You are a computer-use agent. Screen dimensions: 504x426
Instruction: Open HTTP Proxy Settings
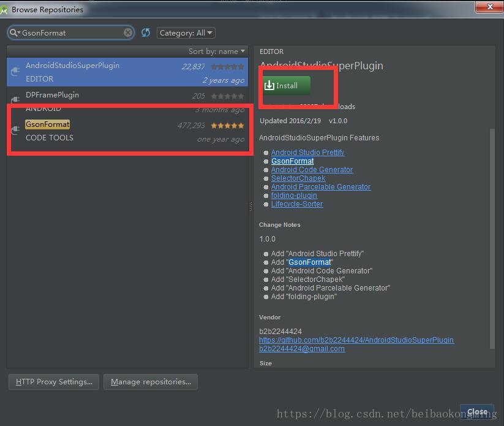click(54, 382)
